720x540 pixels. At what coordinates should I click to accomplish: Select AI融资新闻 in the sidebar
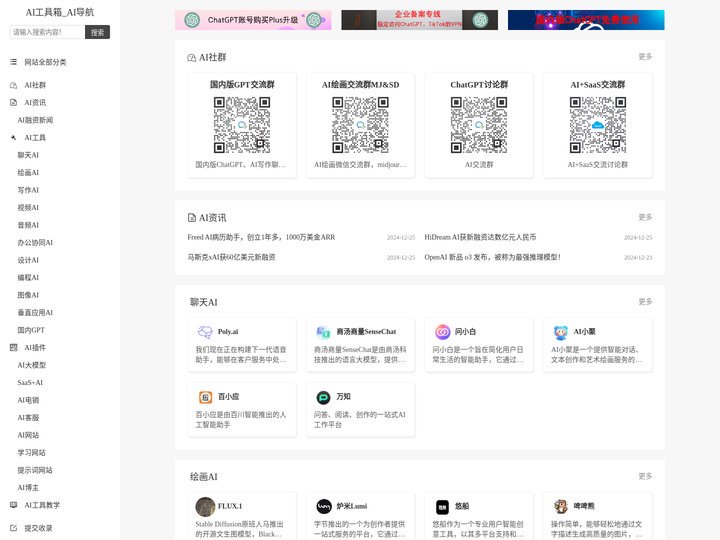point(35,120)
